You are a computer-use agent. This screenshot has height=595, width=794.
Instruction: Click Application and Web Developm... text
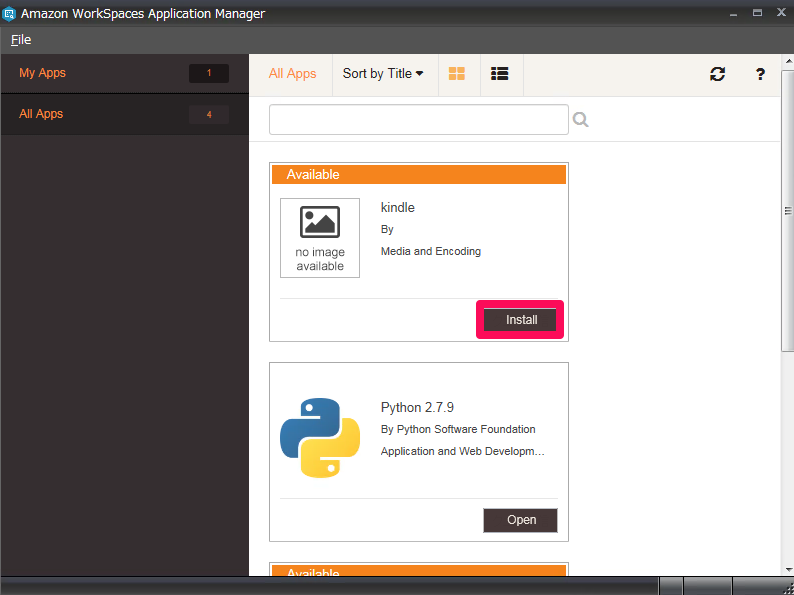[463, 451]
